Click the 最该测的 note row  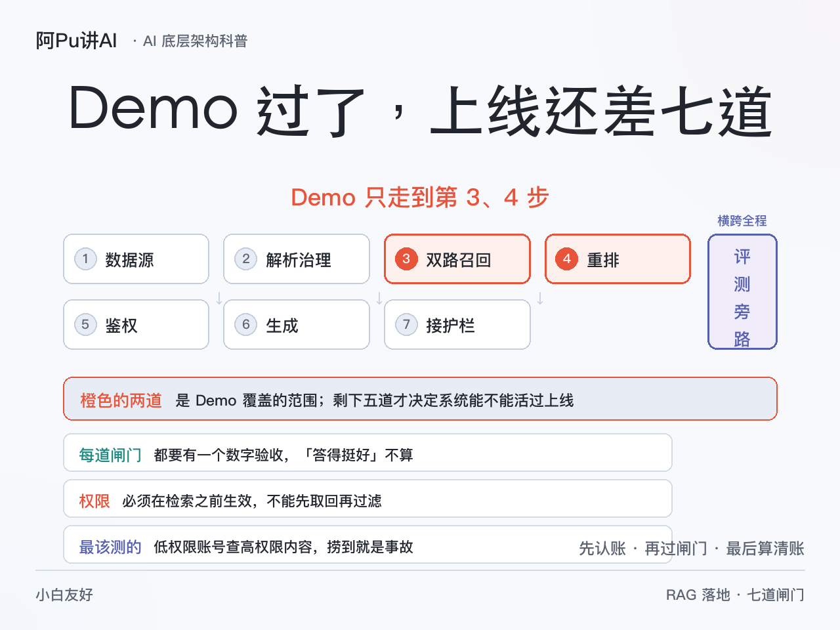367,545
